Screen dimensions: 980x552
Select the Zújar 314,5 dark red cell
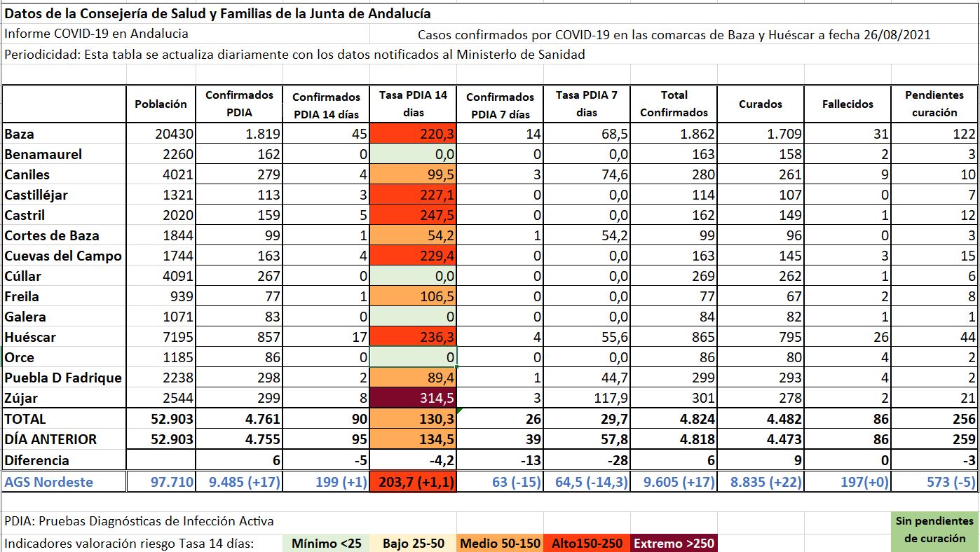pyautogui.click(x=413, y=398)
